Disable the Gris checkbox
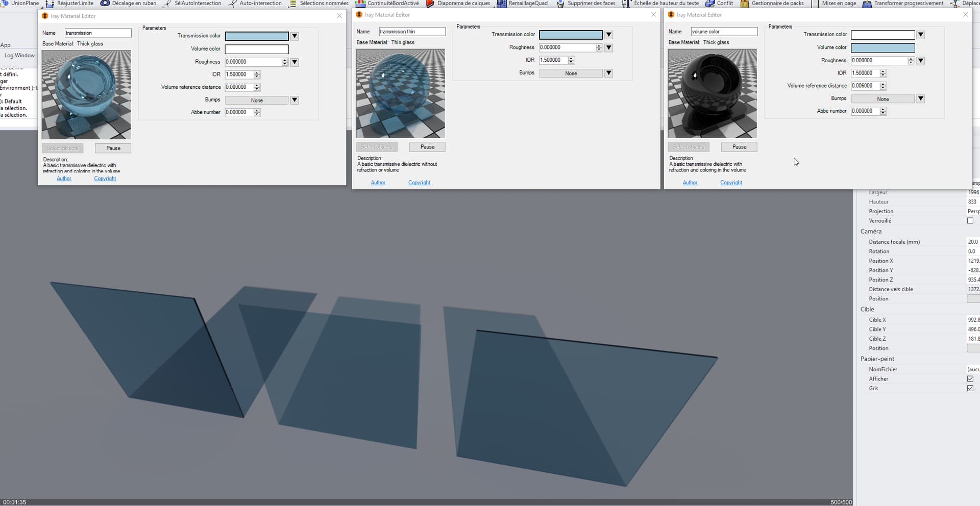This screenshot has width=980, height=506. click(970, 388)
